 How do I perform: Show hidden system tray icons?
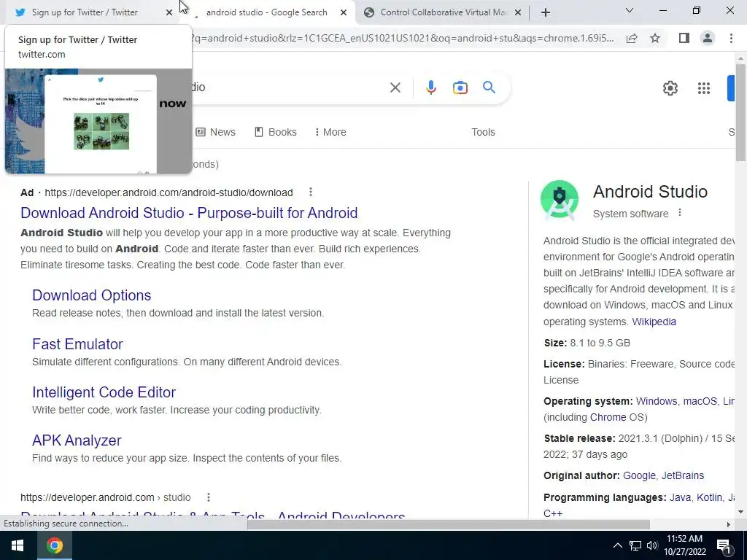[x=617, y=545]
